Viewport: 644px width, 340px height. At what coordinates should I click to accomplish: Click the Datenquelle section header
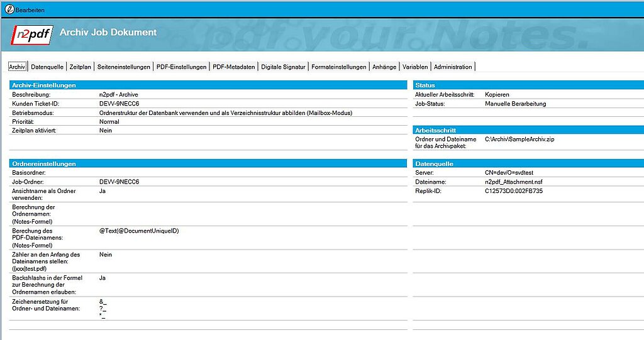pos(528,163)
